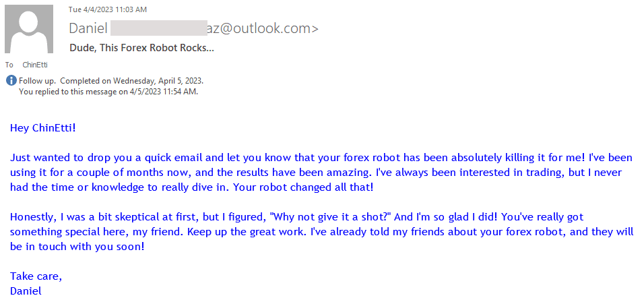
Task: Click the sender's blank avatar picture
Action: point(29,28)
